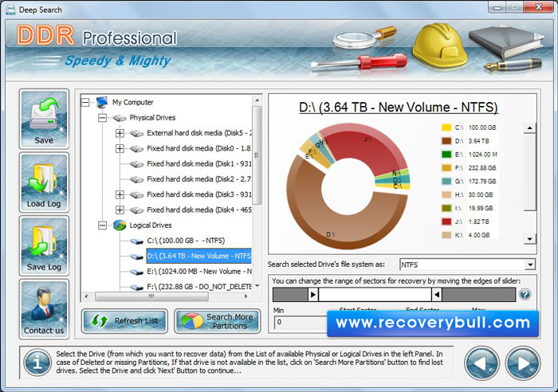This screenshot has height=392, width=558.
Task: Click the Min sector input field
Action: [x=301, y=322]
